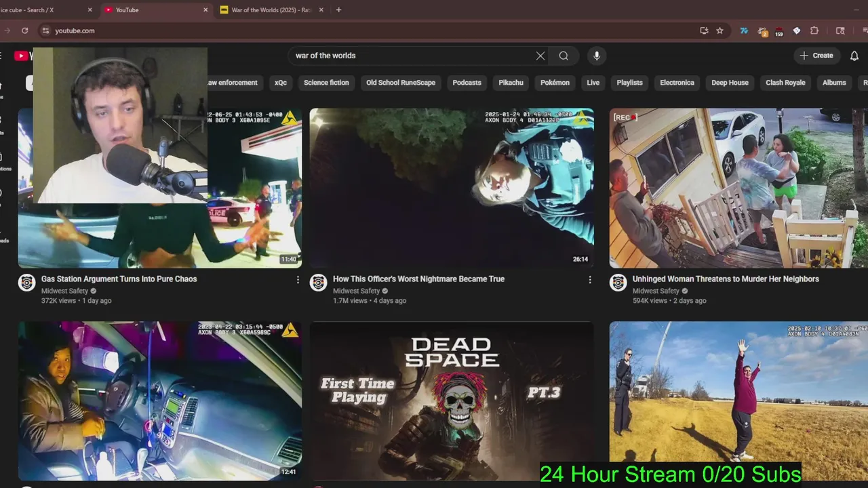868x488 pixels.
Task: Close the War of the Worlds tab
Action: click(x=321, y=10)
